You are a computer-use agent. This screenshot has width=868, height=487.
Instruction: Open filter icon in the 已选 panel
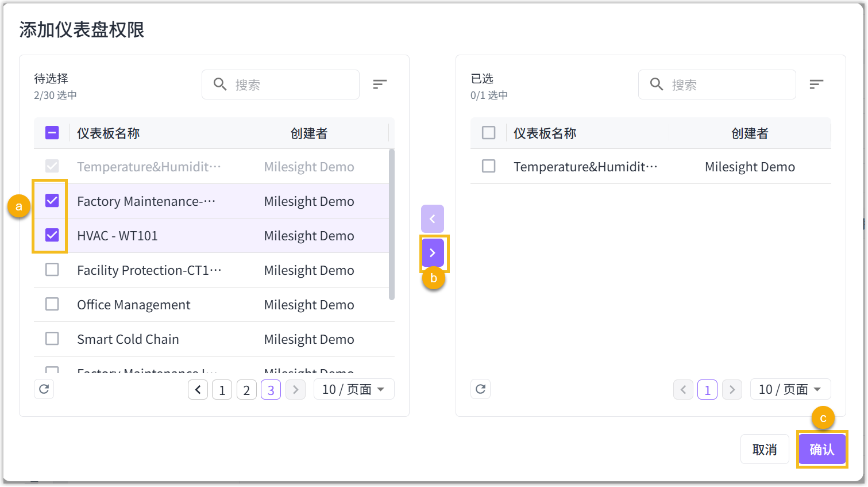[816, 85]
